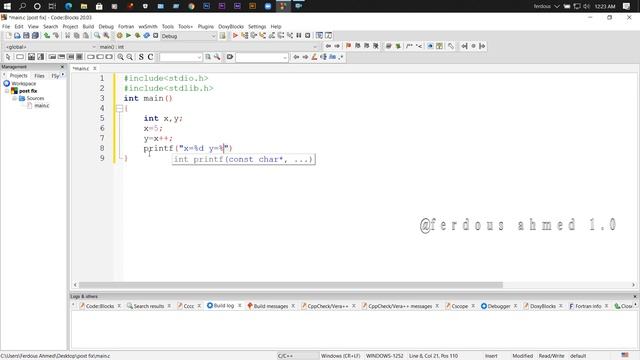Viewport: 640px width, 360px height.
Task: Toggle bookmark with the red flag icon
Action: coord(349,46)
